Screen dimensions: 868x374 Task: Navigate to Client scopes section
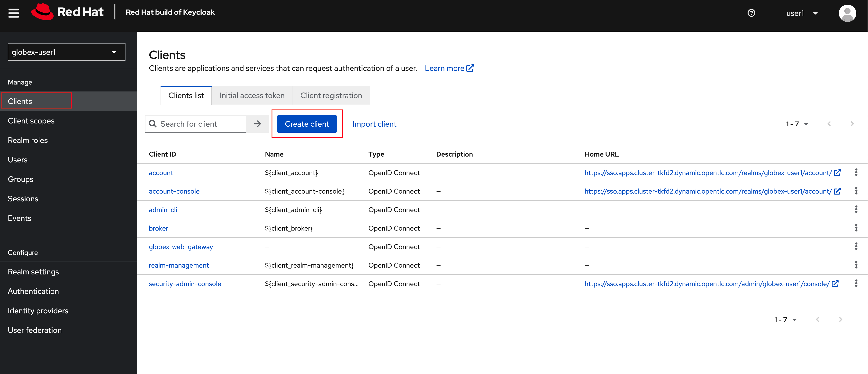click(x=31, y=120)
